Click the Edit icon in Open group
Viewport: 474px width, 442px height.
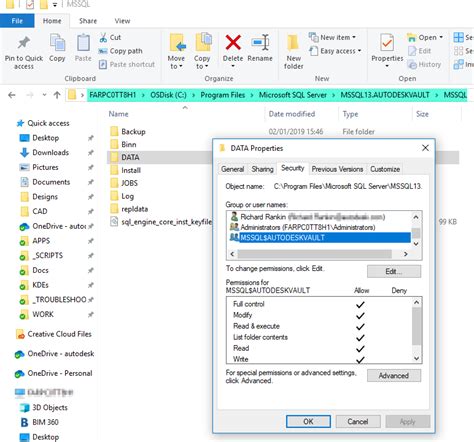(x=413, y=51)
